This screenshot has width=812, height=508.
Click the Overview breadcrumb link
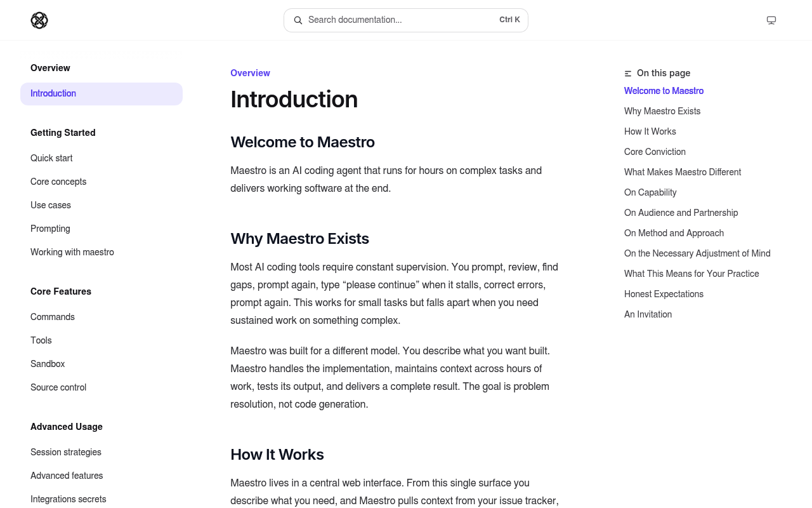tap(250, 73)
